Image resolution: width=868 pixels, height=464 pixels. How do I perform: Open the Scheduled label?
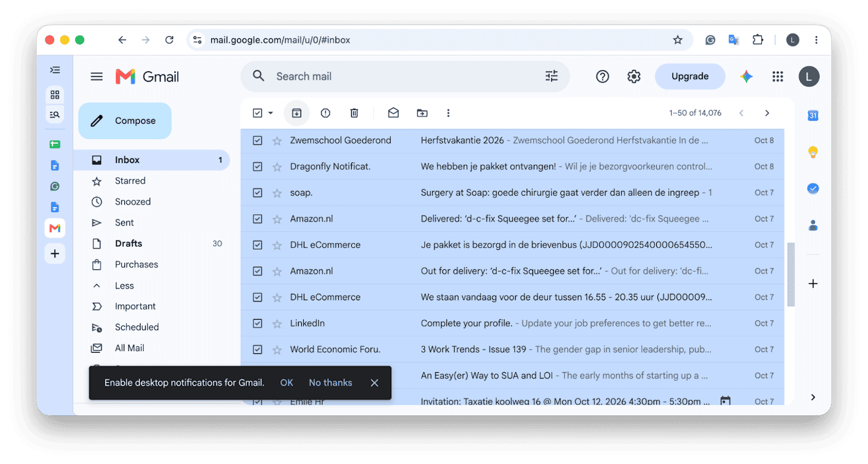pyautogui.click(x=152, y=327)
